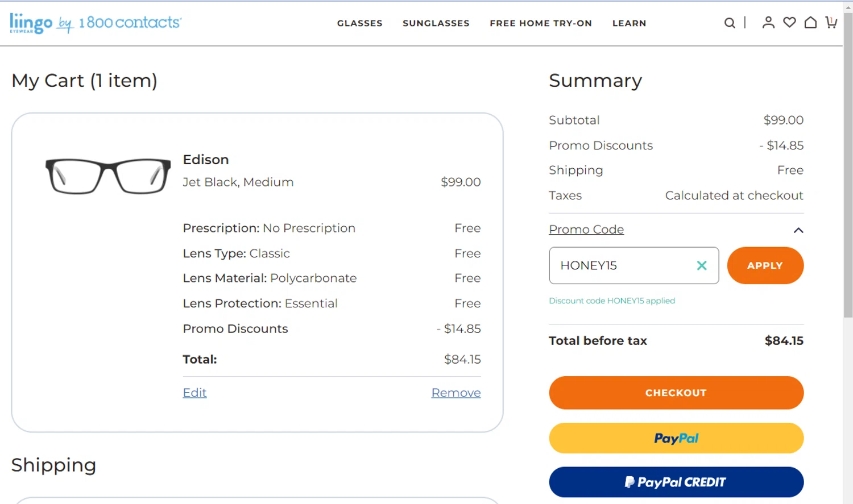Open the account profile icon
This screenshot has height=504, width=853.
pos(768,23)
